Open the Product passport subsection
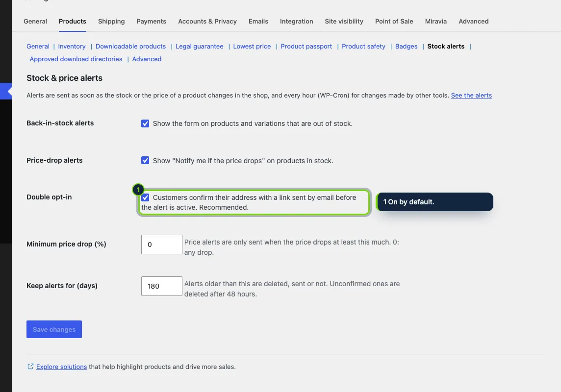 [x=306, y=47]
